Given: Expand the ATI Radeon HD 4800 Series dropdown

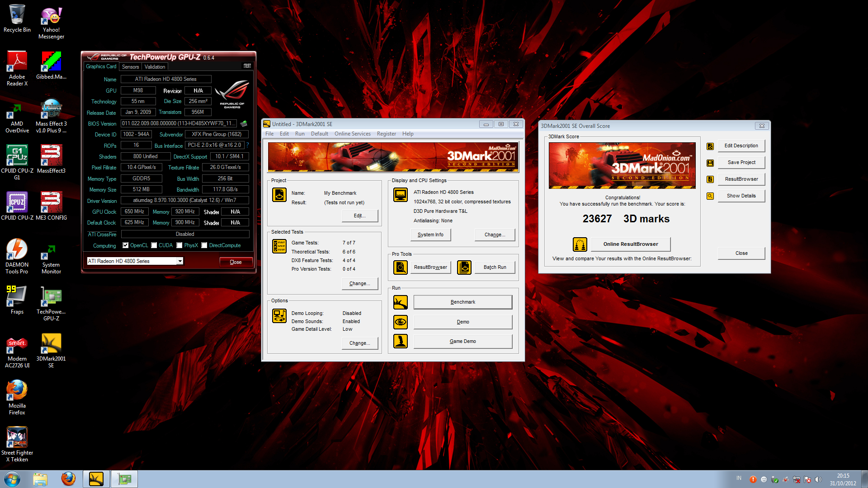Looking at the screenshot, I should point(180,261).
